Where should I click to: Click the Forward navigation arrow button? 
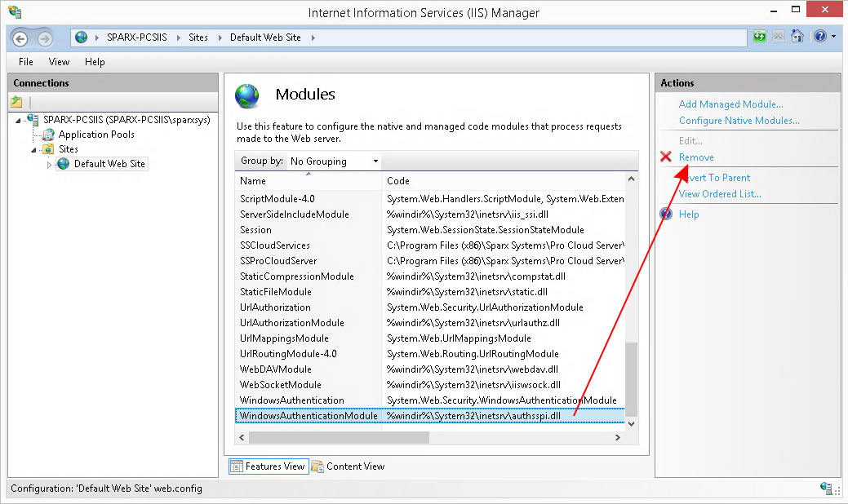tap(44, 38)
